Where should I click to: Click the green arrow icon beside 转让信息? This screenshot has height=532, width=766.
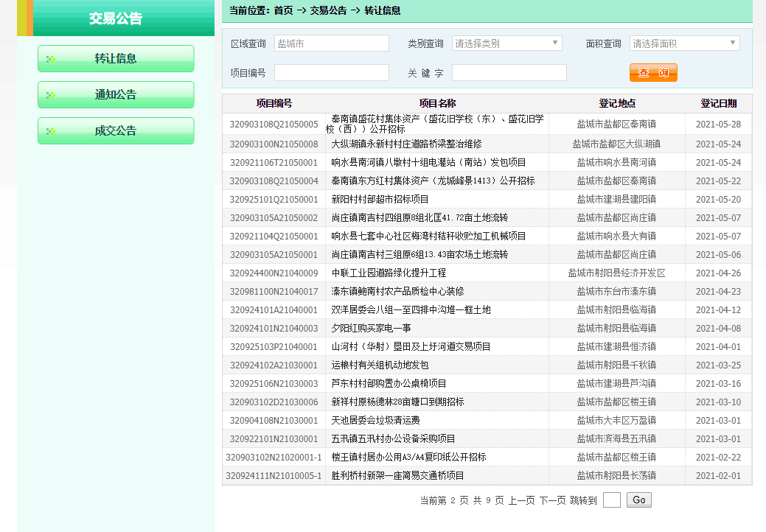point(51,60)
